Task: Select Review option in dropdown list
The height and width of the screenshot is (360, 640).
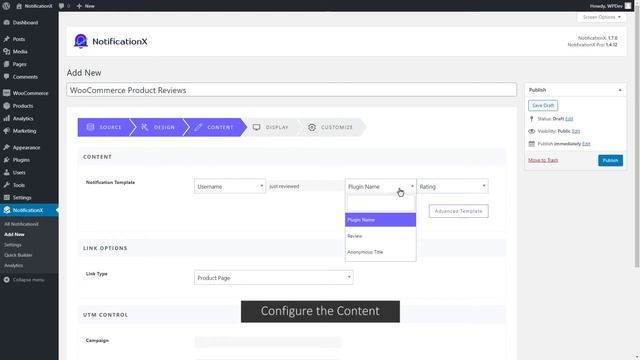Action: point(380,236)
